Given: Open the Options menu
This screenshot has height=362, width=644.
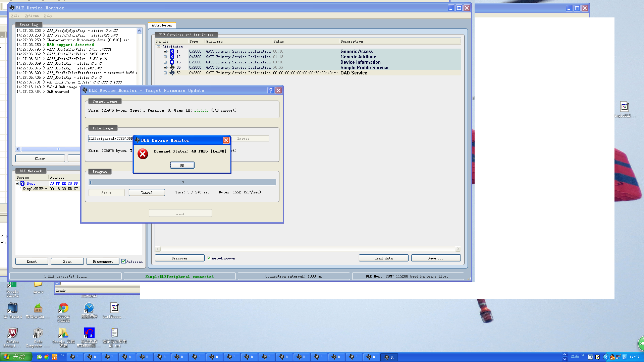Looking at the screenshot, I should (x=32, y=15).
